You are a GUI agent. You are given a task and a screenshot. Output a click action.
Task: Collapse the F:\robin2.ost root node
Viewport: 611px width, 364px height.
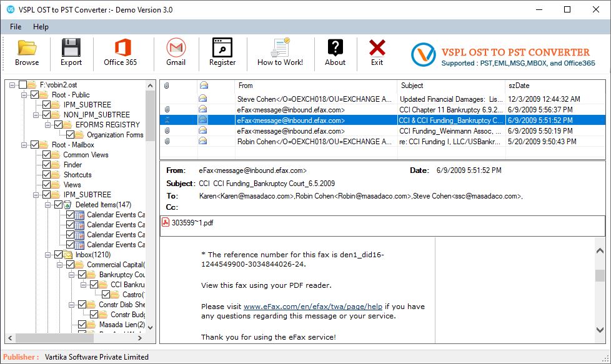[x=12, y=84]
